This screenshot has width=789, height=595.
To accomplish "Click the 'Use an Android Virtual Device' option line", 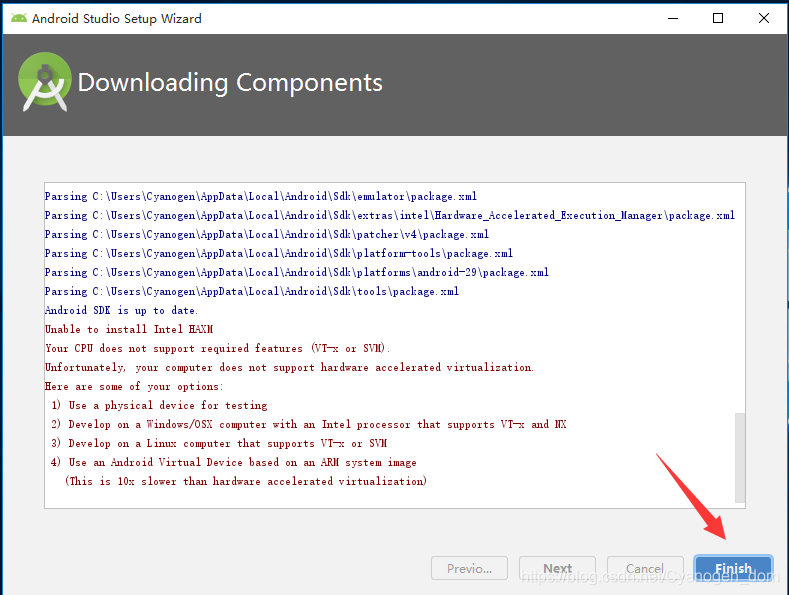I will point(233,462).
